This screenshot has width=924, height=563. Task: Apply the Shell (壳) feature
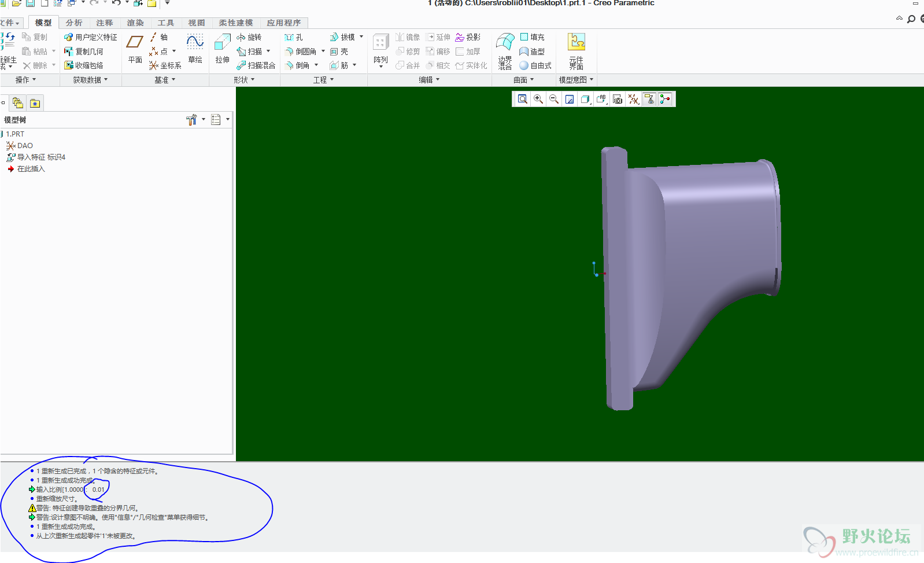pyautogui.click(x=339, y=51)
